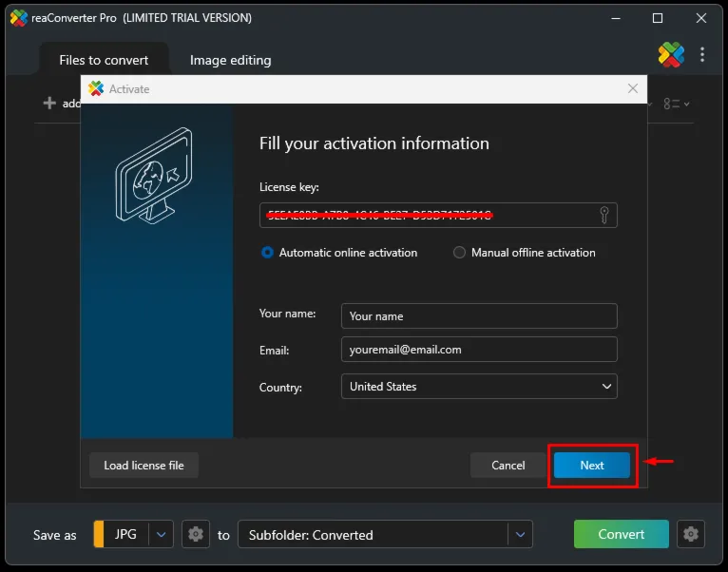This screenshot has height=572, width=728.
Task: Click the Activate dialog title icon
Action: point(96,88)
